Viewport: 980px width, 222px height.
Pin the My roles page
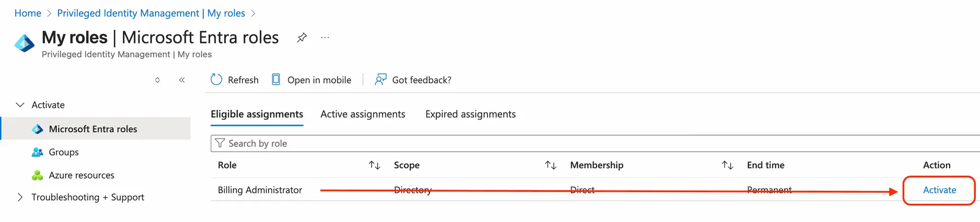(302, 37)
